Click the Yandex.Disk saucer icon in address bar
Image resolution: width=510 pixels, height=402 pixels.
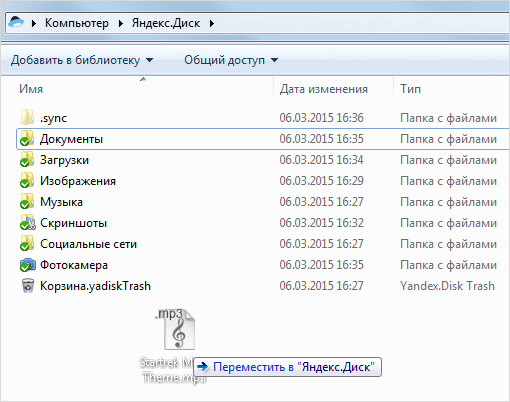[x=16, y=23]
